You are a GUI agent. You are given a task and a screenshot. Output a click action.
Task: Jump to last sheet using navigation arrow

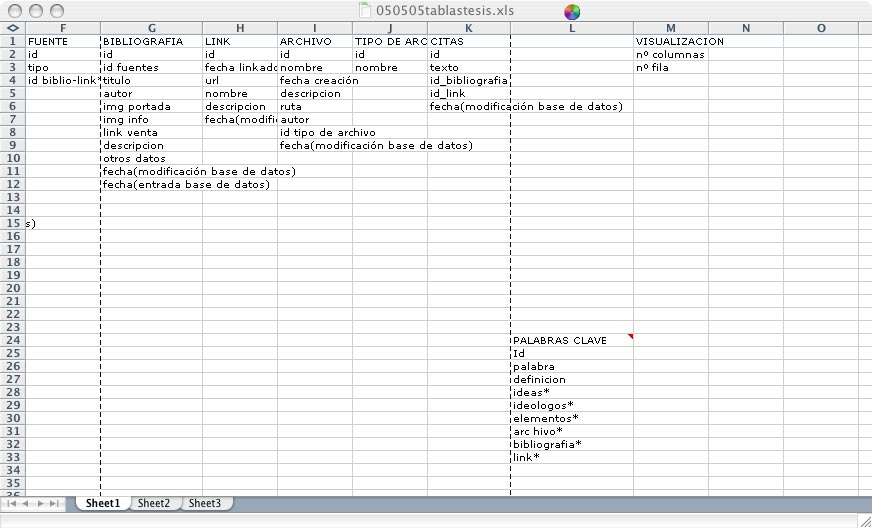click(x=55, y=504)
